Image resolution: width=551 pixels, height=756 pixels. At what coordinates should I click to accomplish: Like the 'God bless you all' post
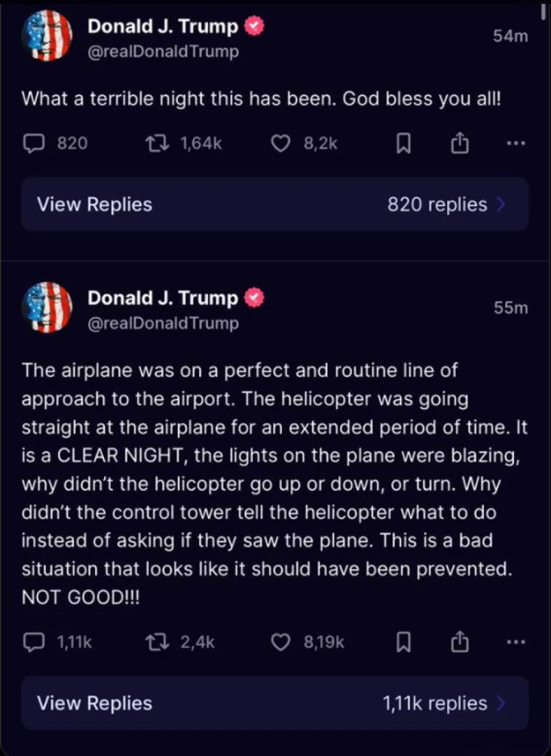point(281,144)
